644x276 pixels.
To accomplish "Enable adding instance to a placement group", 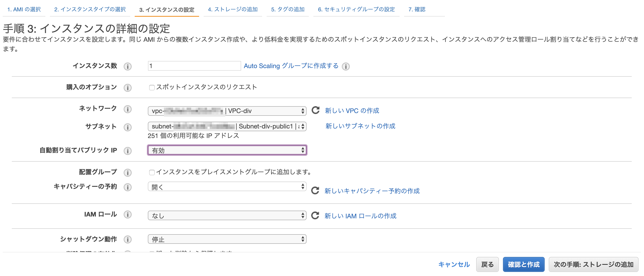I will click(x=151, y=172).
